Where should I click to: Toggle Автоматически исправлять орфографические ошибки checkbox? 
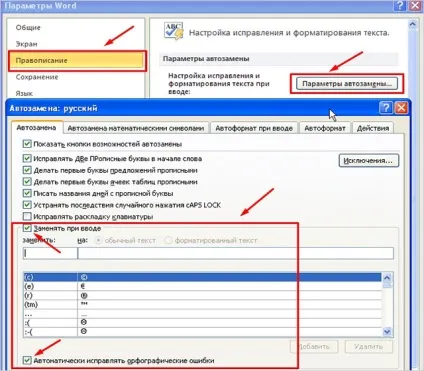click(27, 360)
